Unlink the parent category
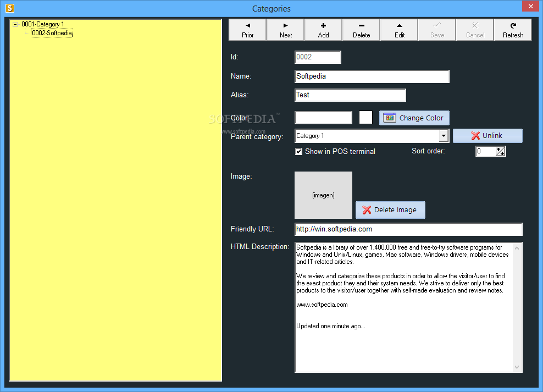 tap(487, 136)
